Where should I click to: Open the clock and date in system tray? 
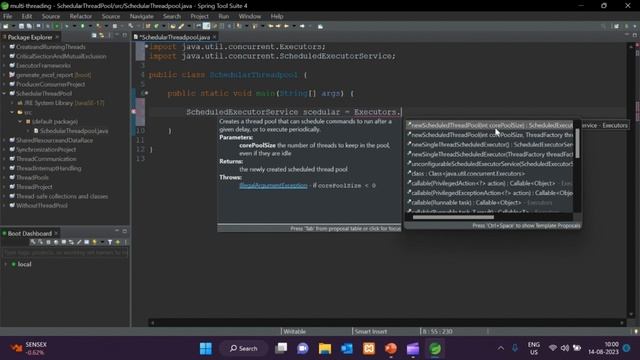pos(603,348)
